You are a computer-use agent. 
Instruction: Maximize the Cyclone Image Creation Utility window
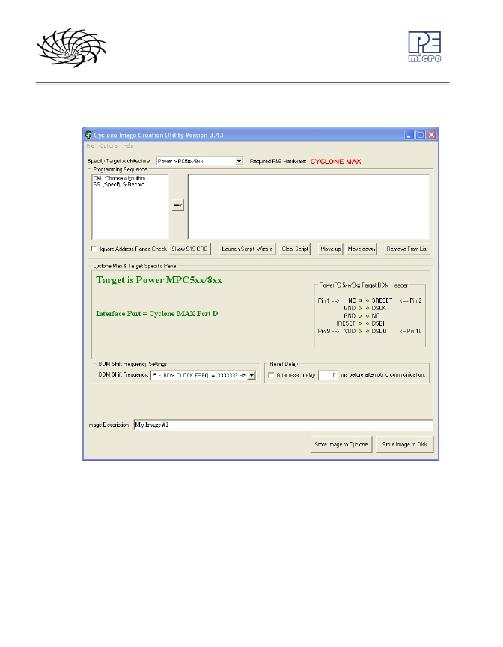pos(420,135)
